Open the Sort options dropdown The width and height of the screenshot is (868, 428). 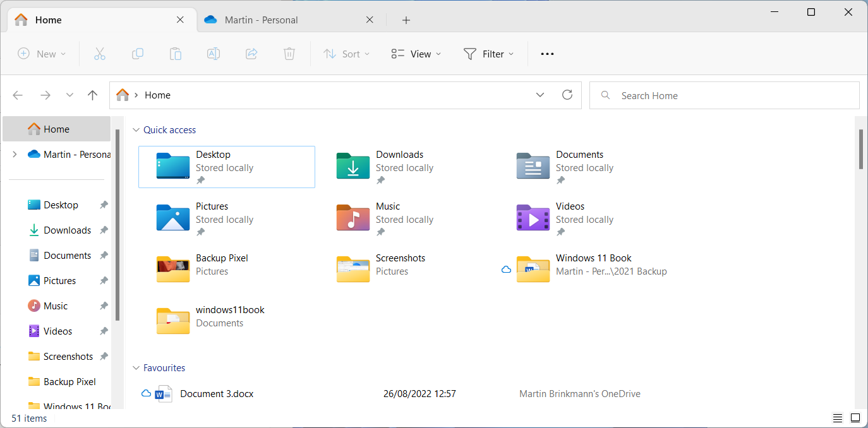pos(346,54)
